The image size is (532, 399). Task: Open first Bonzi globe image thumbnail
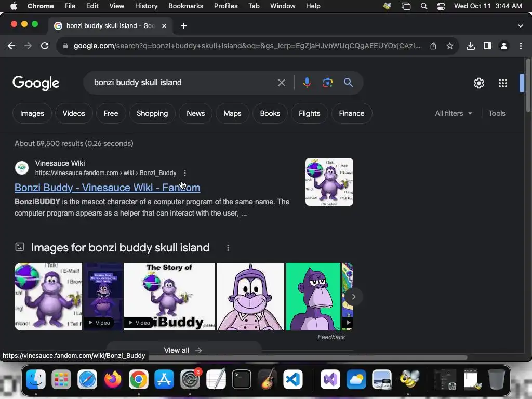(x=48, y=297)
